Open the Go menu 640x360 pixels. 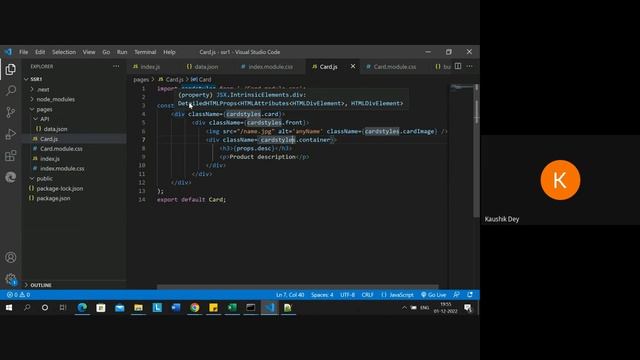pos(106,52)
